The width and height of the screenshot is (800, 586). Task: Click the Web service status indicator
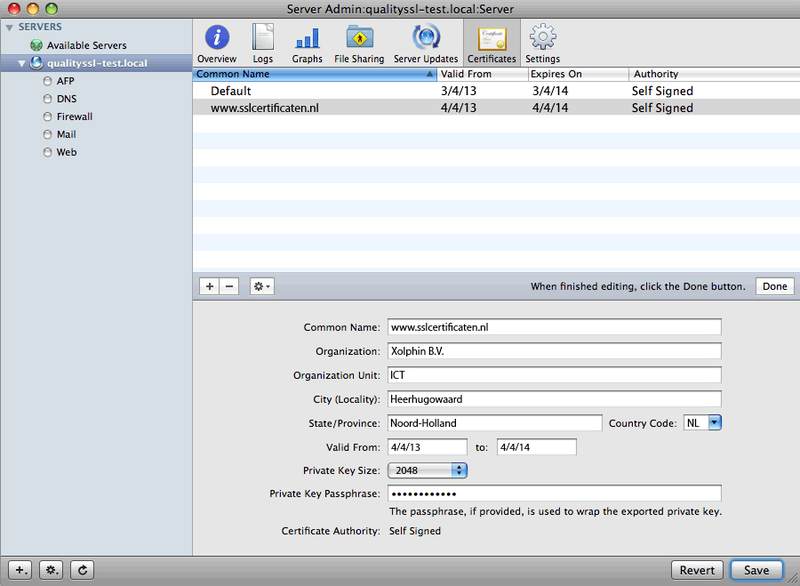coord(47,152)
